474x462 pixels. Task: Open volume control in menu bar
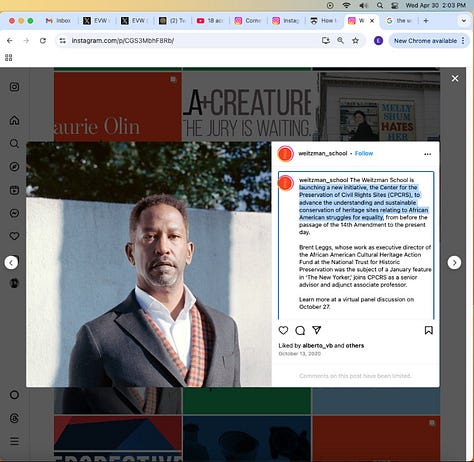coord(363,5)
